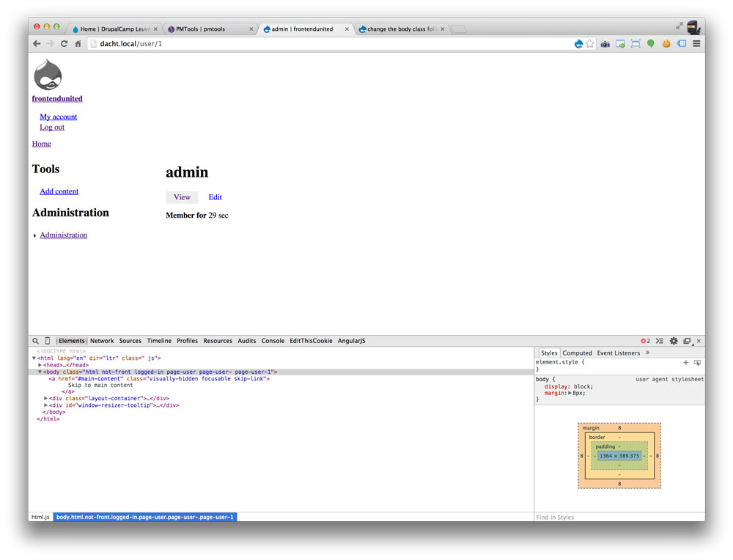
Task: Expand the layout-container div node
Action: pos(44,398)
